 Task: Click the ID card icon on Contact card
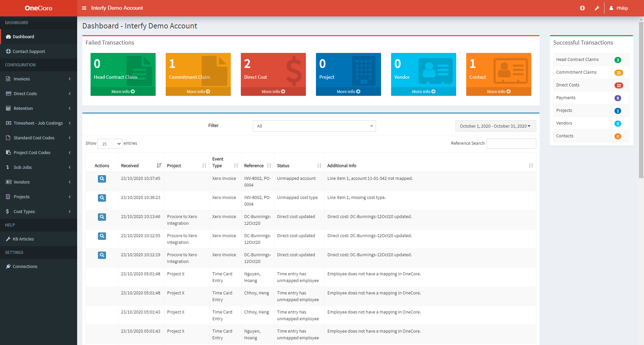pos(511,71)
